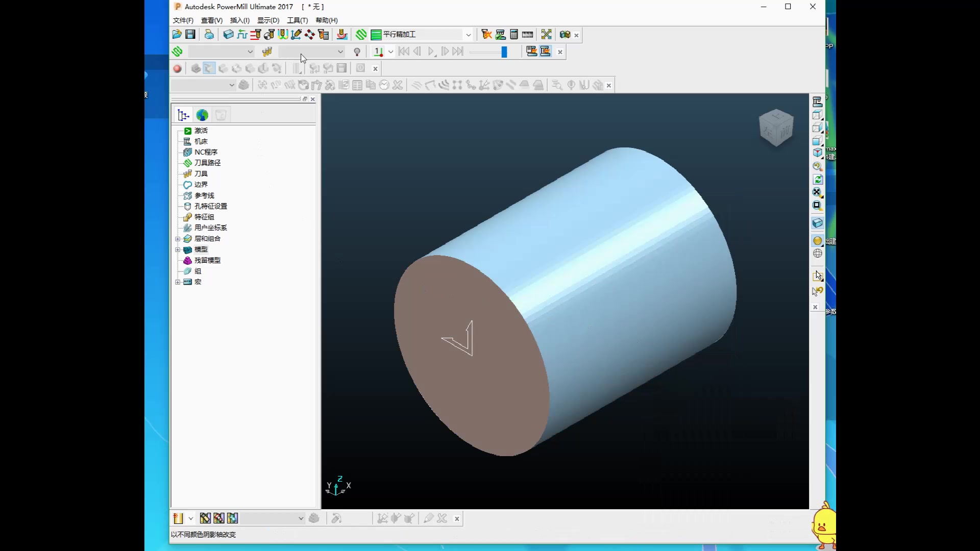This screenshot has height=551, width=980.
Task: Click the toolpath strategies green icon
Action: click(x=361, y=34)
